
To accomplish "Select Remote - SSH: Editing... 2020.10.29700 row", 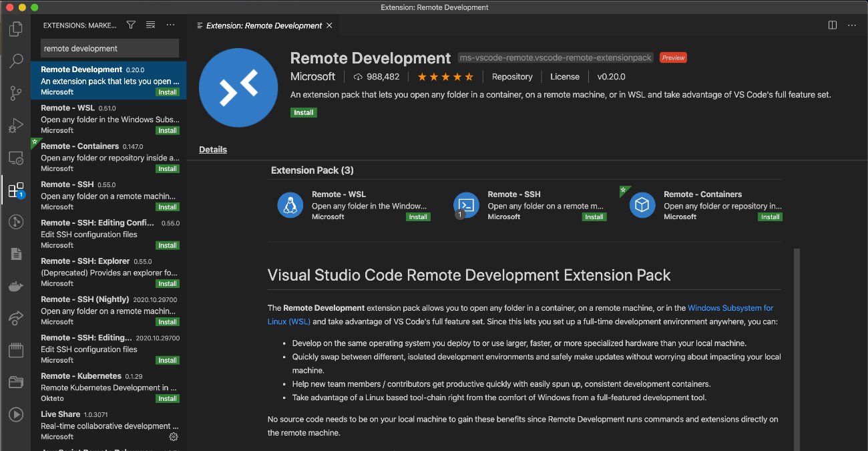I will (x=109, y=349).
